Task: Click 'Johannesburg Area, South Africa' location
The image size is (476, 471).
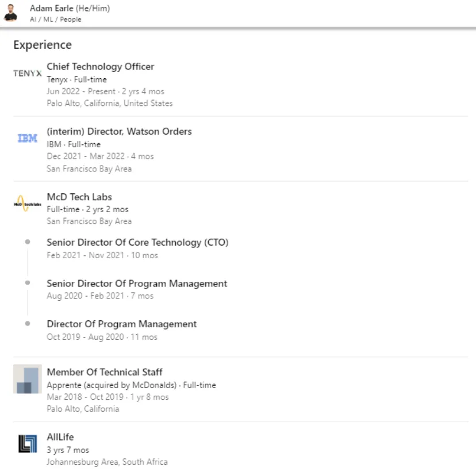Action: pyautogui.click(x=107, y=462)
